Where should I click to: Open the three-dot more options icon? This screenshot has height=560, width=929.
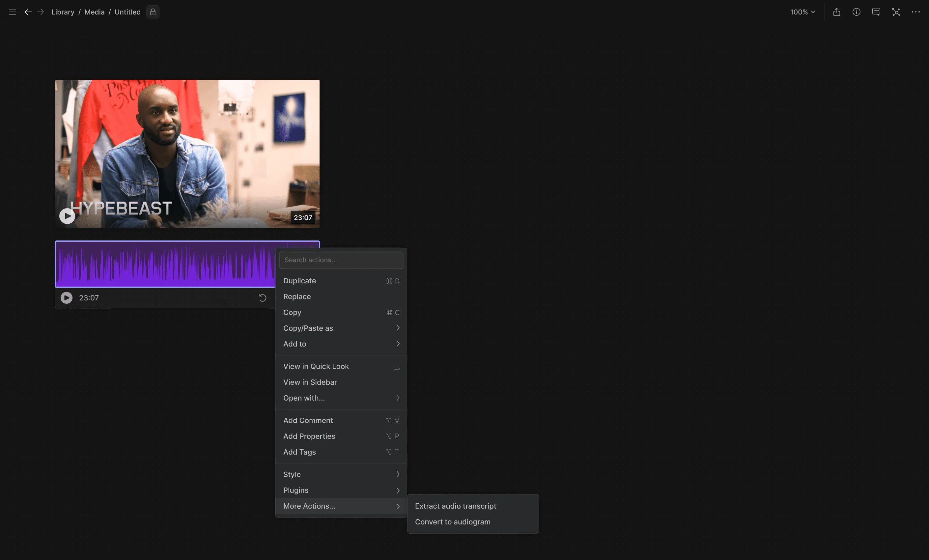point(915,12)
